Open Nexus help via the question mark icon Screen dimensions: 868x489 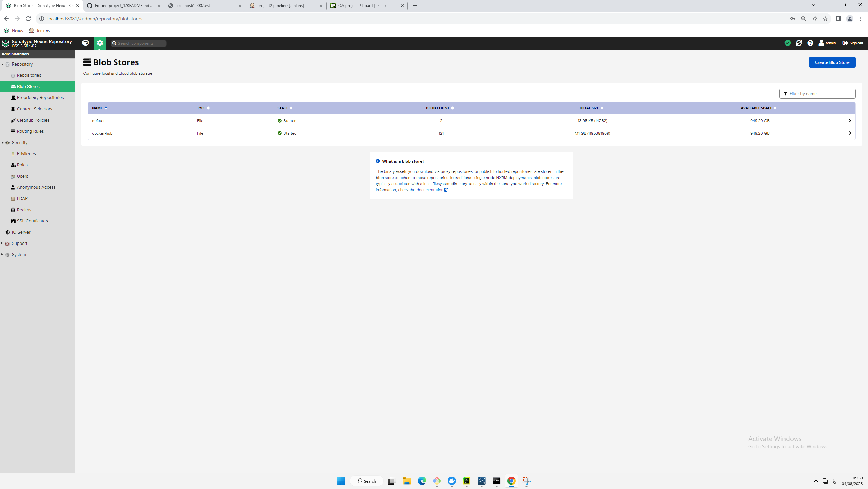point(810,43)
